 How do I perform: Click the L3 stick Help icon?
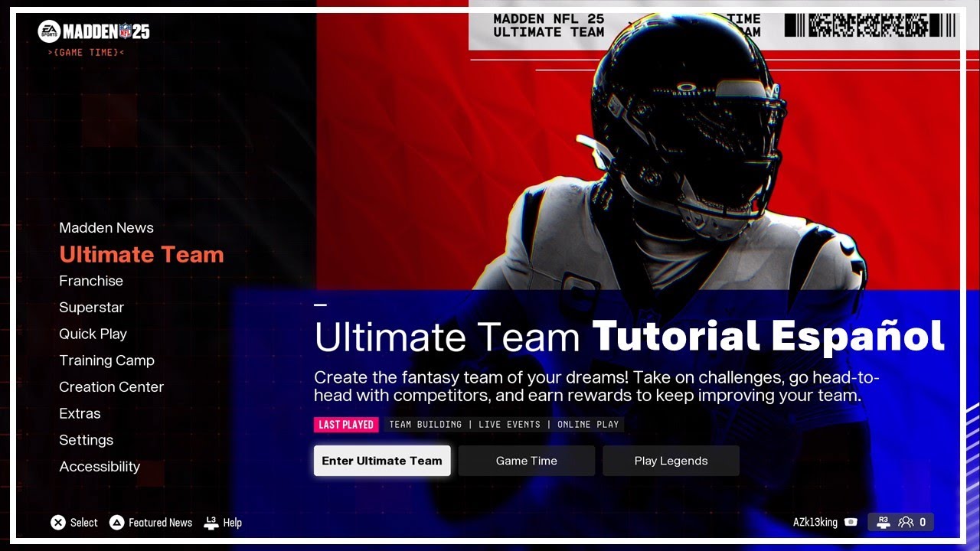point(211,523)
